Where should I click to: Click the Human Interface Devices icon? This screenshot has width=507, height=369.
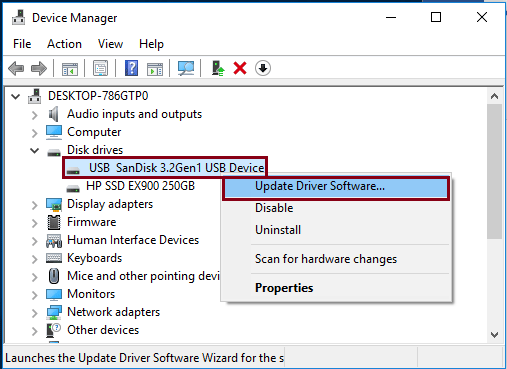click(x=54, y=241)
